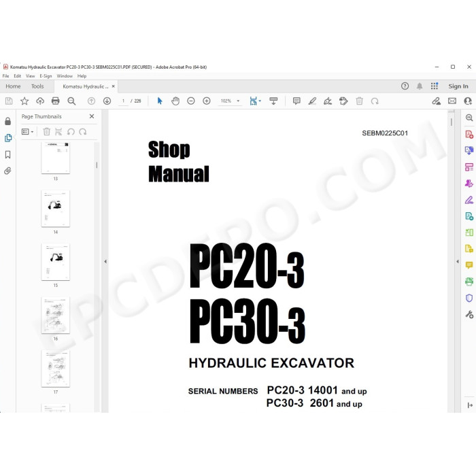Collapse the right tools pane arrow
Viewport: 476px width, 476px height.
[x=458, y=261]
